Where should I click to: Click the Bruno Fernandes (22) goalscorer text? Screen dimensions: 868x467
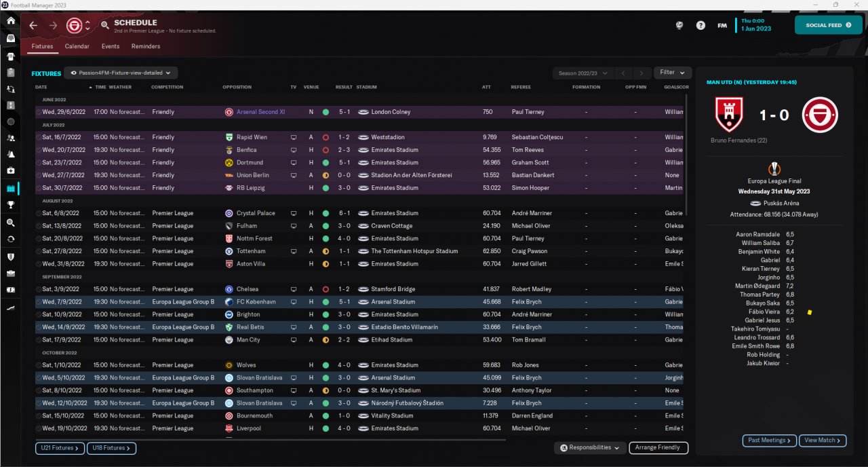tap(738, 141)
